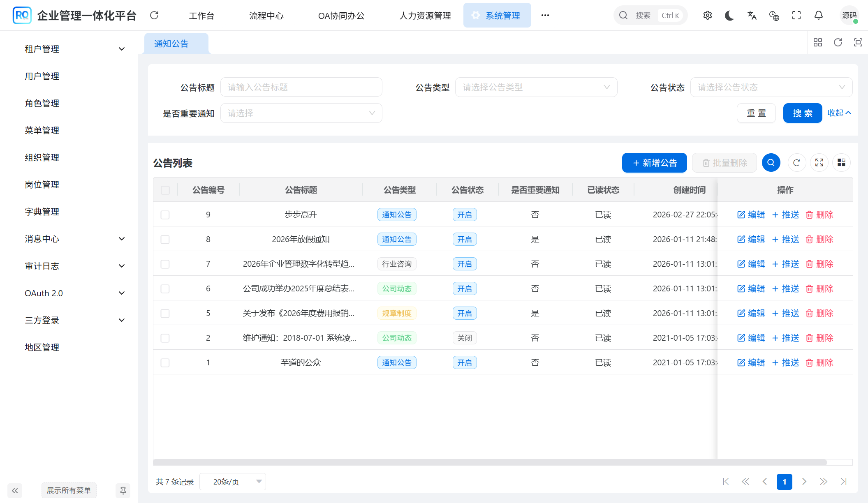Switch to the 系统管理 menu

pos(497,15)
